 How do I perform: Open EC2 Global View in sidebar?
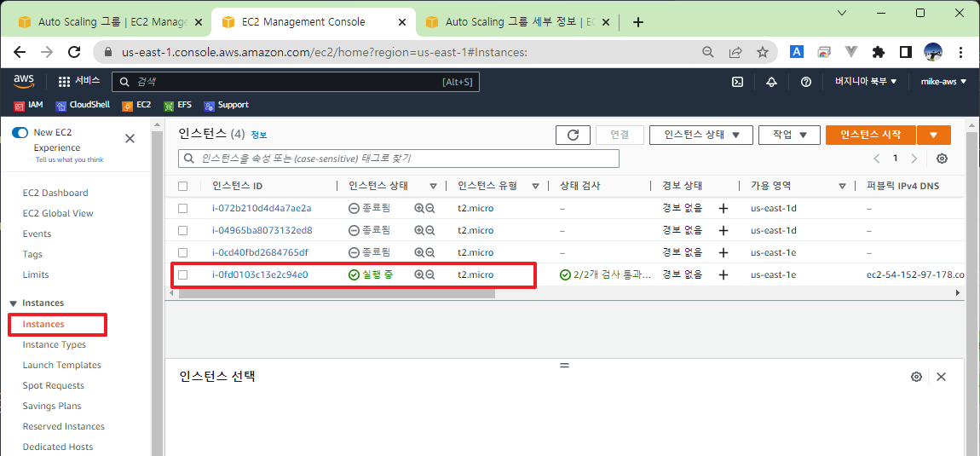click(57, 213)
